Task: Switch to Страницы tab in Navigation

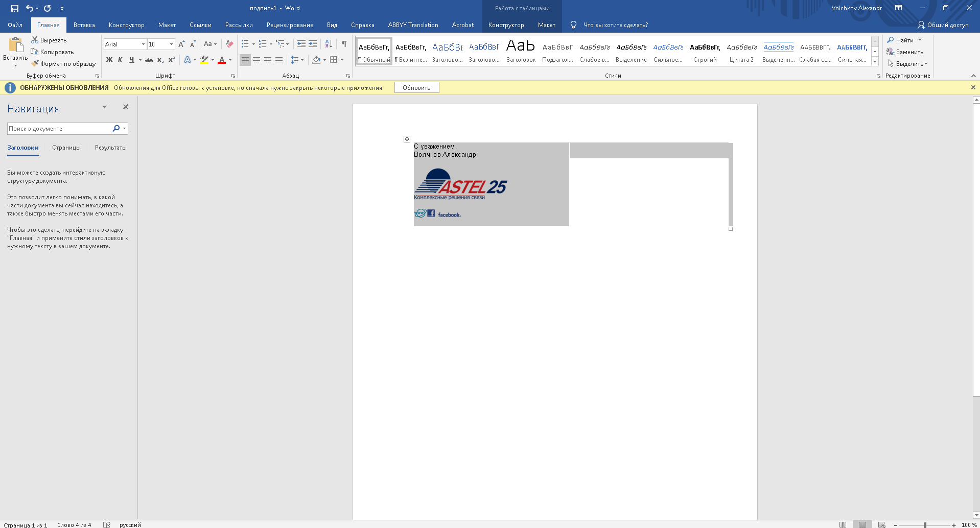Action: [66, 148]
